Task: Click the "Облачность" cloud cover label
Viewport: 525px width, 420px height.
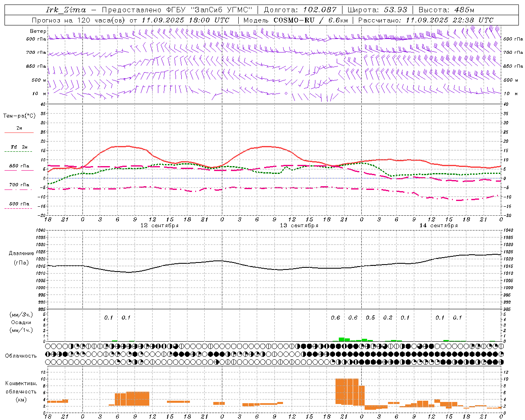Action: 21,356
